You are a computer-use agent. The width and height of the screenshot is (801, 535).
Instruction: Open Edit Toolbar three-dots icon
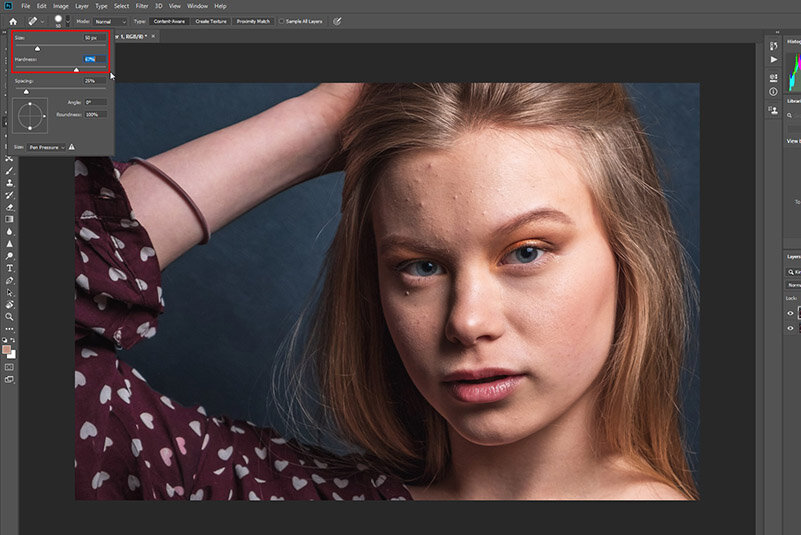[9, 329]
